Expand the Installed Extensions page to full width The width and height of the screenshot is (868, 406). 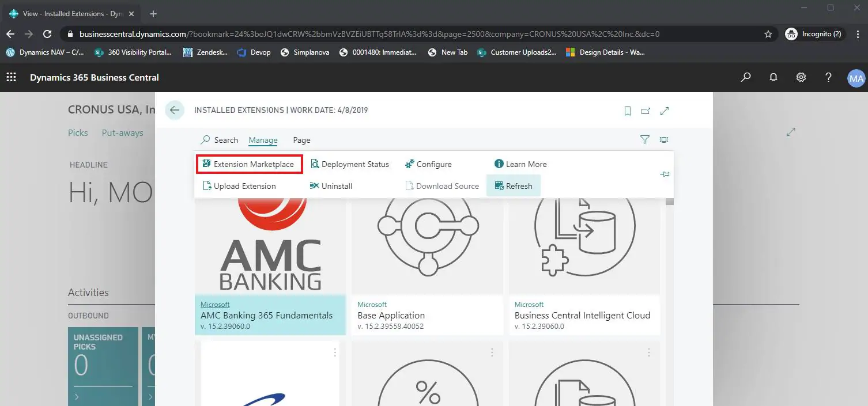tap(665, 111)
